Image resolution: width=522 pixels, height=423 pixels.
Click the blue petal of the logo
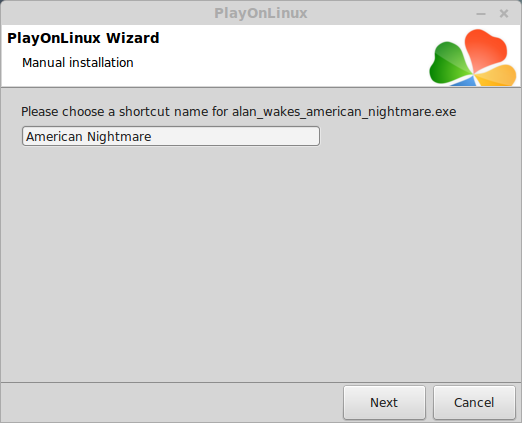[x=465, y=81]
